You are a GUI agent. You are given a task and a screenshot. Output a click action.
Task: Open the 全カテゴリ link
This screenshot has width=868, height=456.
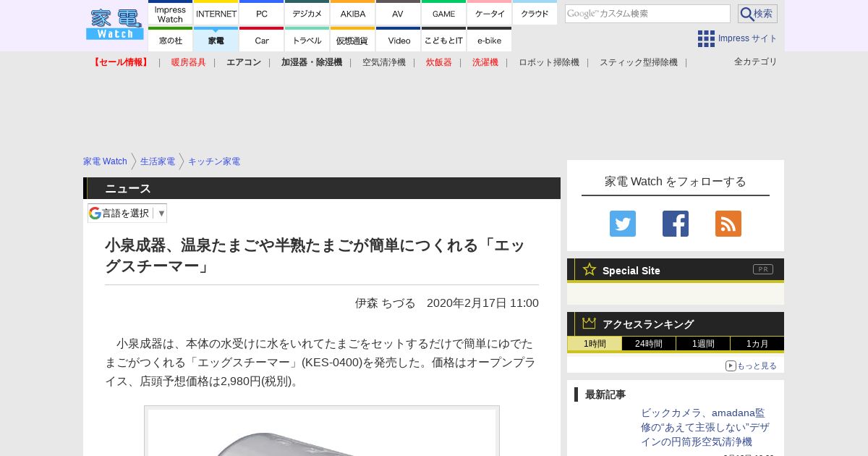756,62
